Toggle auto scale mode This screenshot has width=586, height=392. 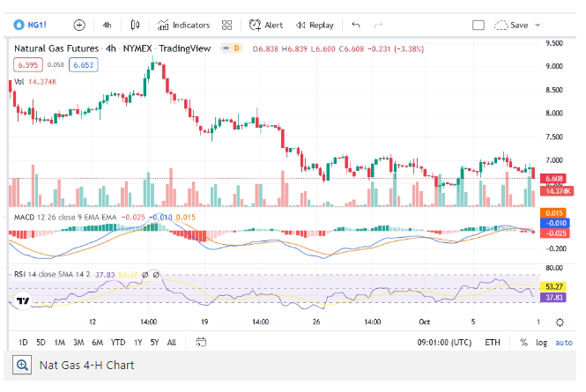click(x=564, y=343)
